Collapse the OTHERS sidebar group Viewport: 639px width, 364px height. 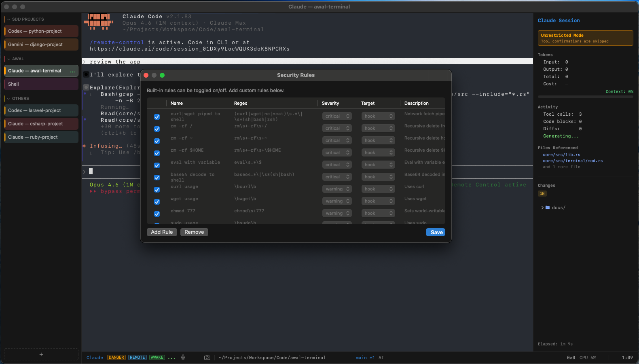pos(8,99)
